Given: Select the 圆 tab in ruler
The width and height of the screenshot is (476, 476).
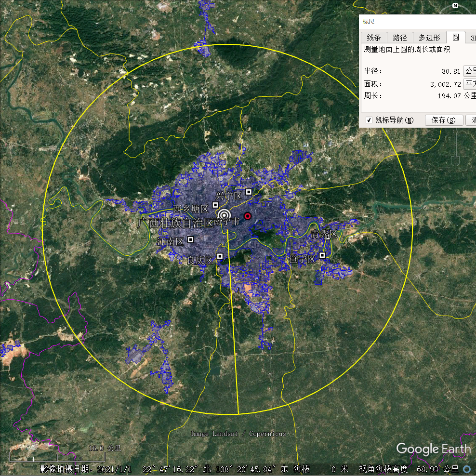Looking at the screenshot, I should pyautogui.click(x=455, y=38).
